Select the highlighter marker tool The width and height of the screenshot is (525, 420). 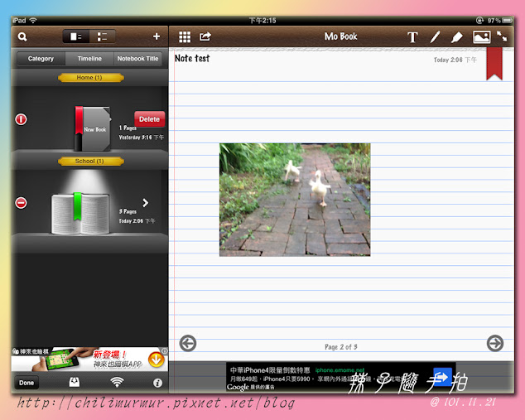pos(457,36)
